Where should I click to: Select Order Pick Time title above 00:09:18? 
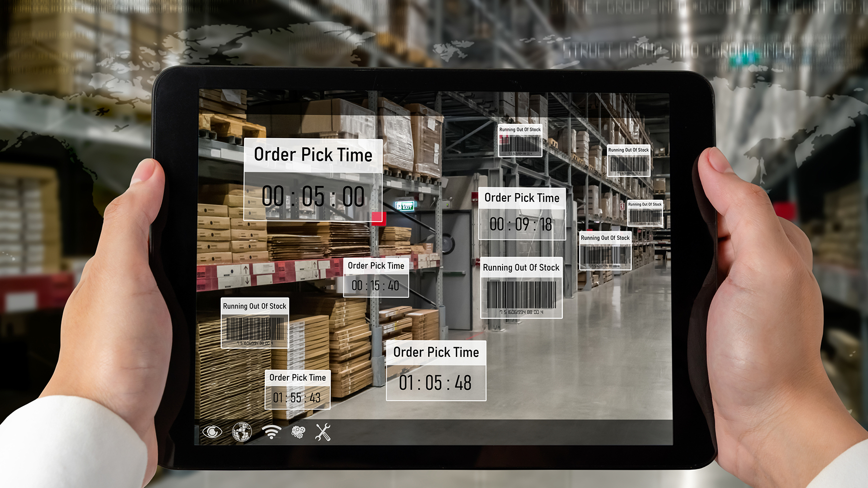522,198
